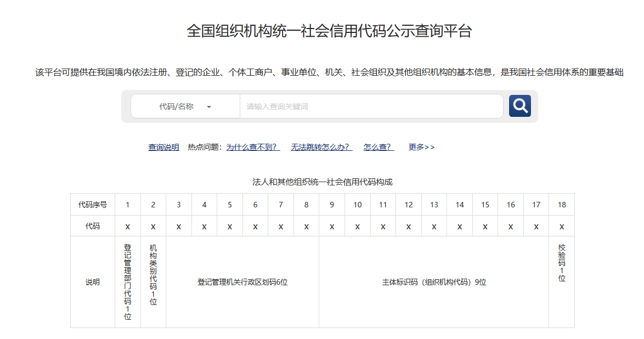644x339 pixels.
Task: Click the platform description paragraph starting 该平台可提供
Action: [329, 72]
